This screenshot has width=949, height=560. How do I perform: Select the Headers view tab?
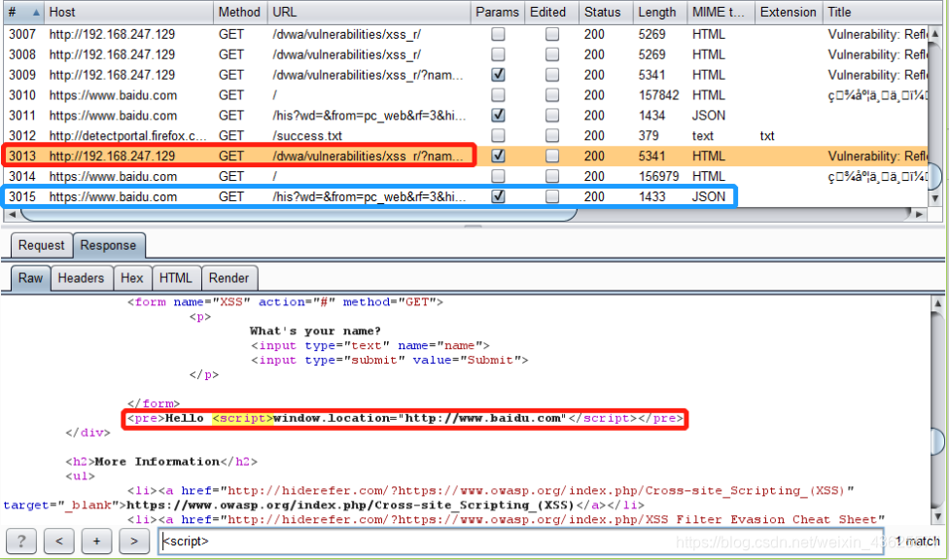(x=81, y=278)
